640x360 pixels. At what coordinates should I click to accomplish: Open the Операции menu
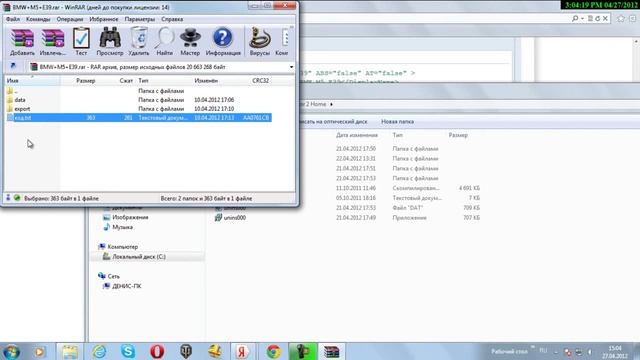click(x=70, y=19)
